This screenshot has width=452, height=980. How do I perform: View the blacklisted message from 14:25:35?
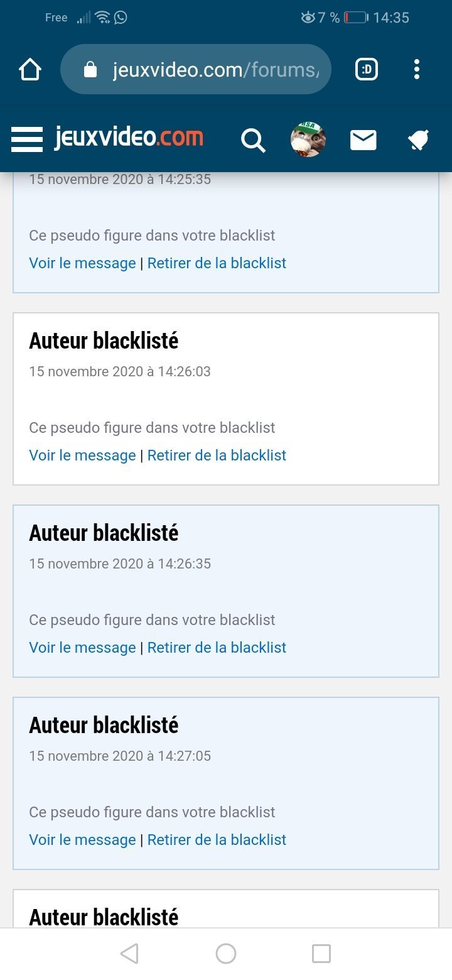(x=82, y=263)
